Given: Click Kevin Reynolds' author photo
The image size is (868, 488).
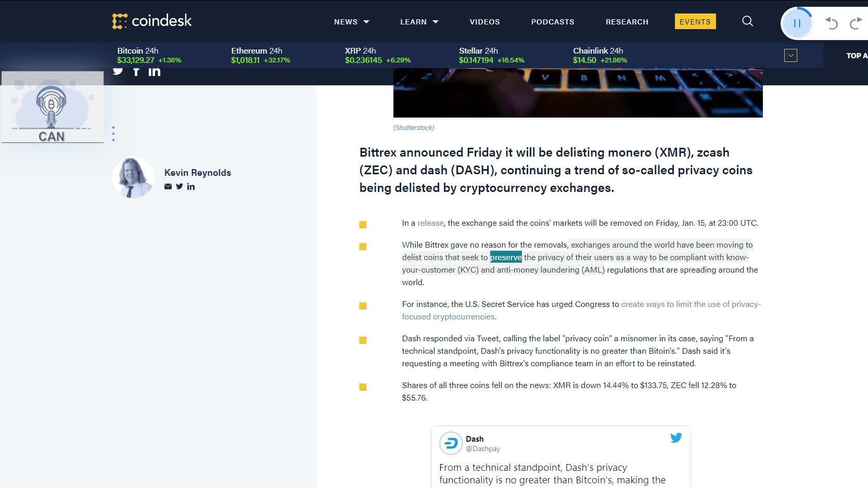Looking at the screenshot, I should (133, 177).
